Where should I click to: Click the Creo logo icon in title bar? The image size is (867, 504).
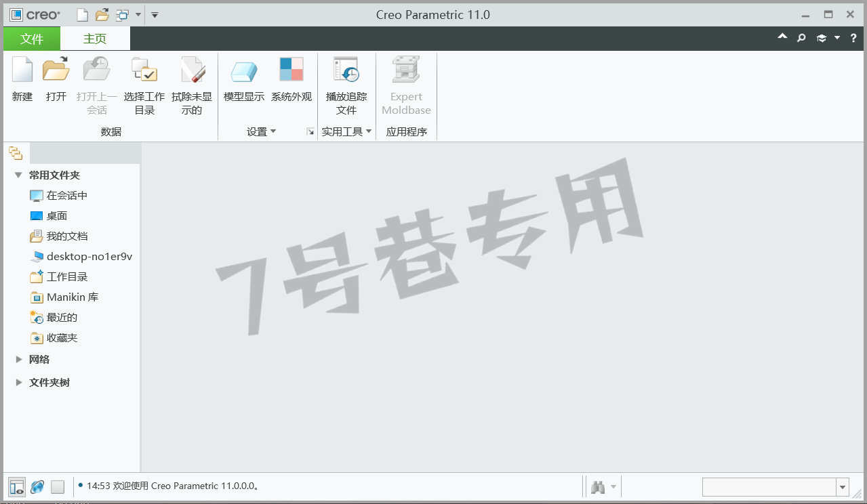click(16, 15)
